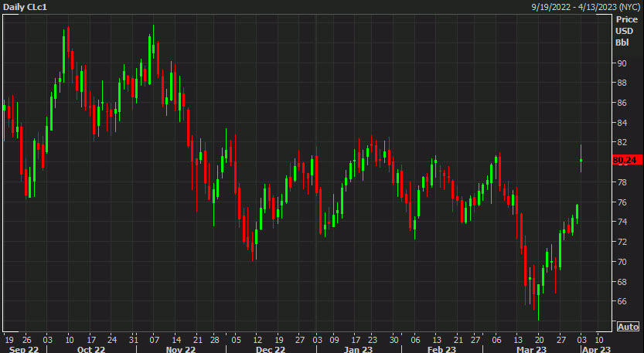Click the 66 price axis value
Screen dimensions: 644x353
(622, 302)
